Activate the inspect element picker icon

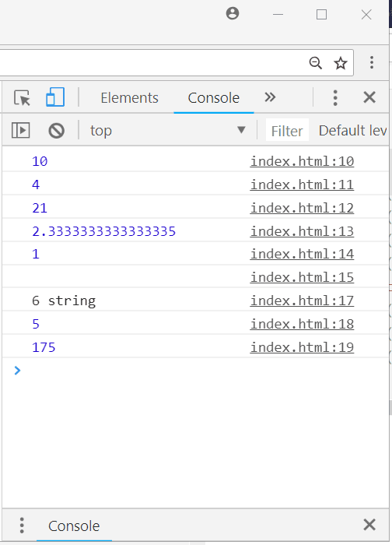pyautogui.click(x=23, y=97)
